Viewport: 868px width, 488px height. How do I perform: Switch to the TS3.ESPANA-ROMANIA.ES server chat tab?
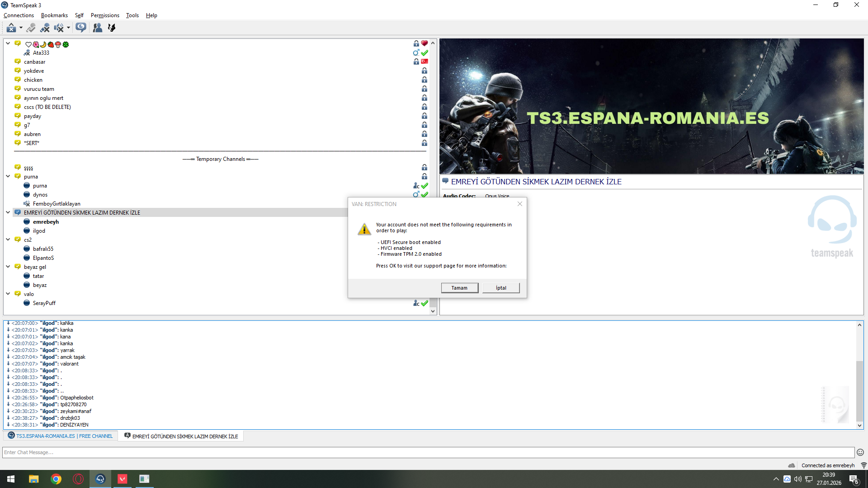point(61,436)
